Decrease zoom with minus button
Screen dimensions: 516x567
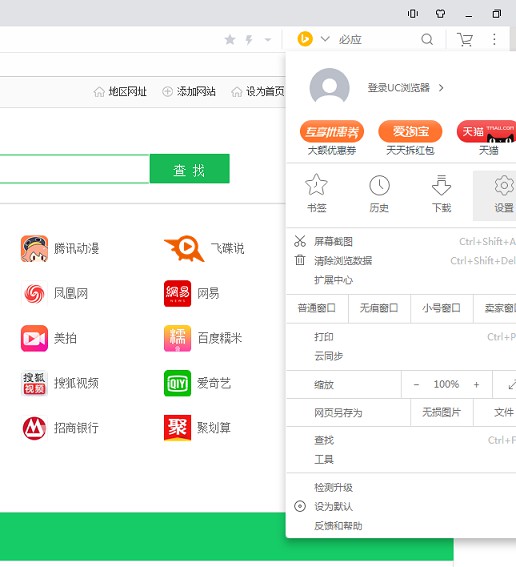[416, 384]
